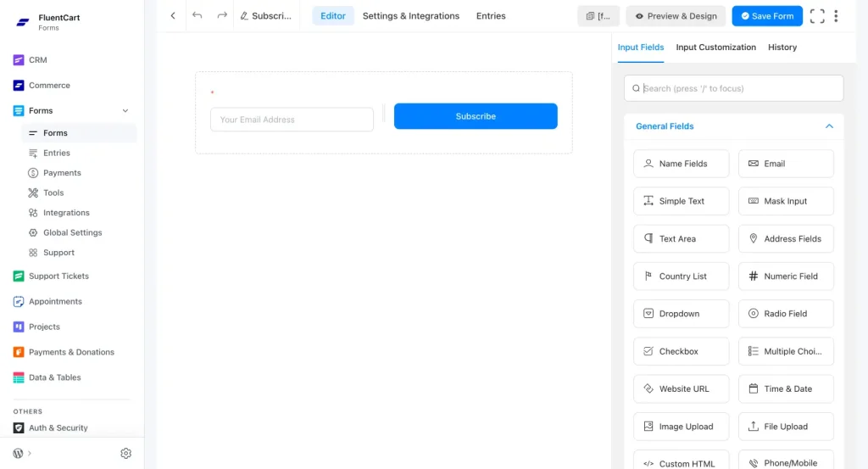The image size is (868, 469).
Task: Open Support submenu item
Action: click(58, 253)
